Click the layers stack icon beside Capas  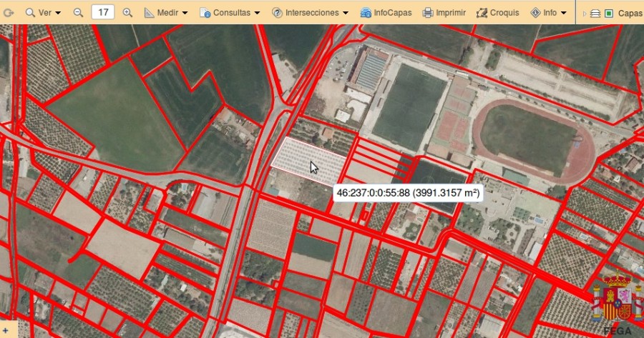595,13
